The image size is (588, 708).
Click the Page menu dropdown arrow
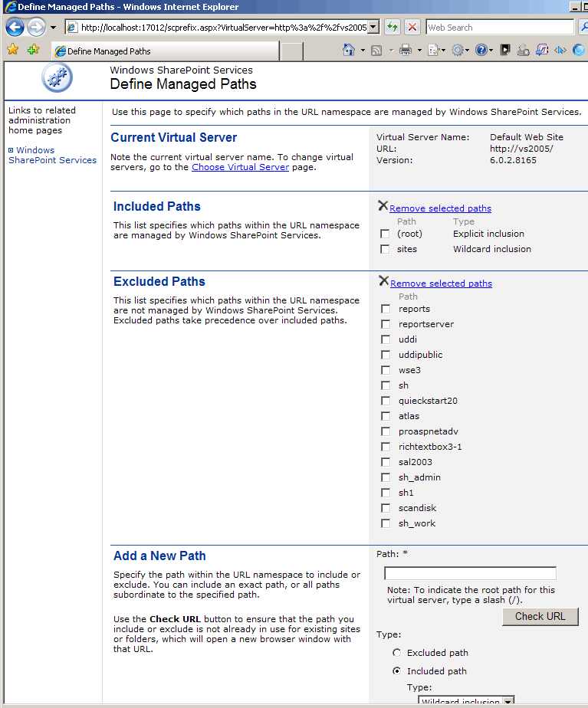pyautogui.click(x=443, y=50)
